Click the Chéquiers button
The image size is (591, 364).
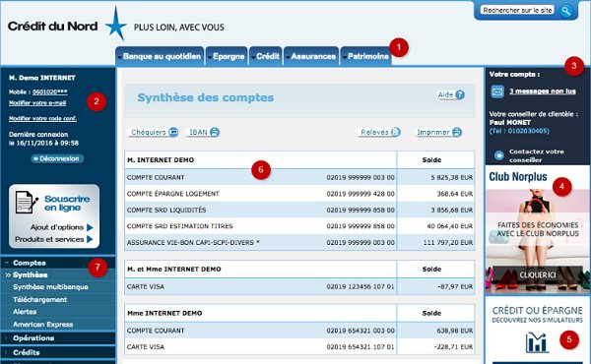click(153, 132)
